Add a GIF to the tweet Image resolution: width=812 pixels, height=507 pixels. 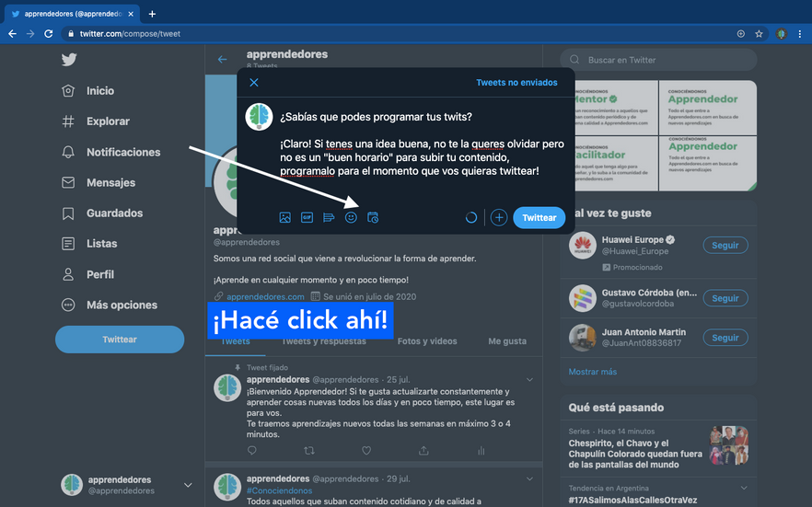click(307, 218)
